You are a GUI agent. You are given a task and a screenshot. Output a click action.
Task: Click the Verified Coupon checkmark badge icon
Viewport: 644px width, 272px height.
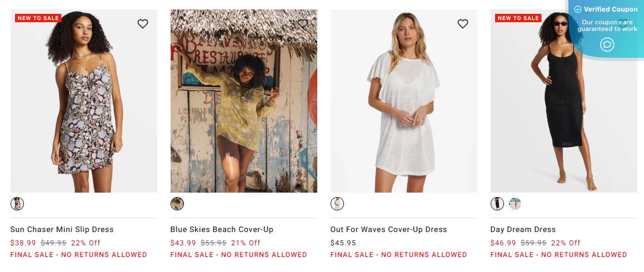578,9
